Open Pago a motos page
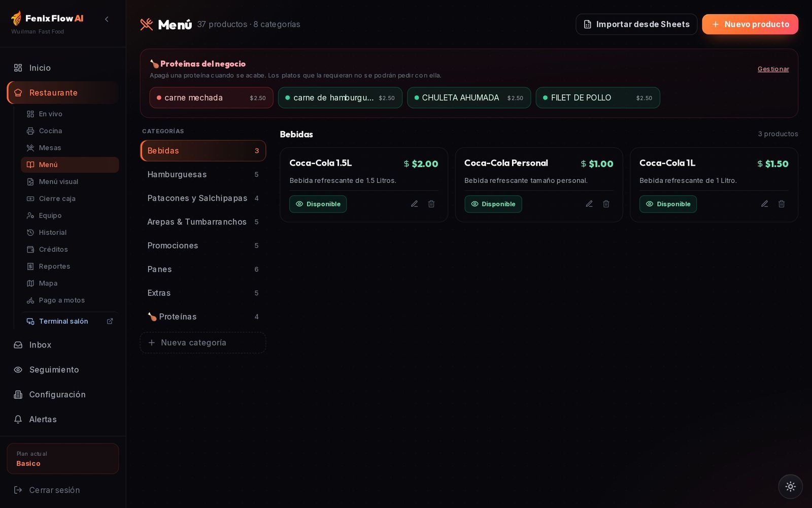The width and height of the screenshot is (812, 508). pos(70,300)
